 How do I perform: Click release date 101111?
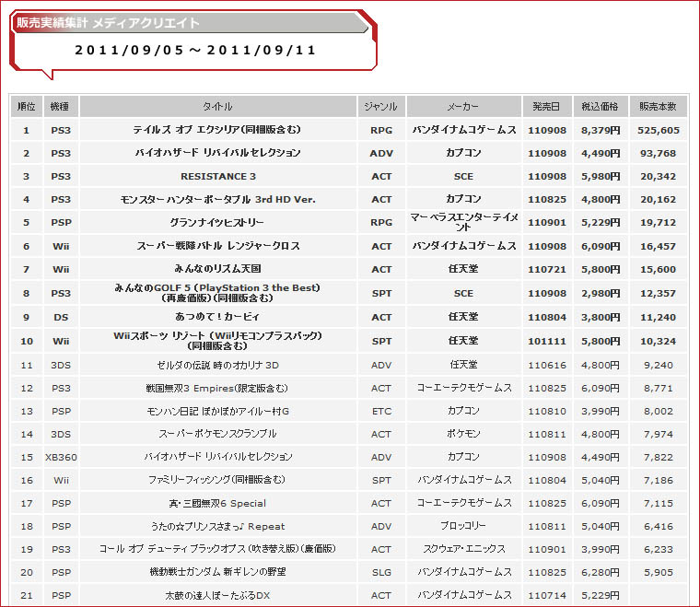pos(547,342)
